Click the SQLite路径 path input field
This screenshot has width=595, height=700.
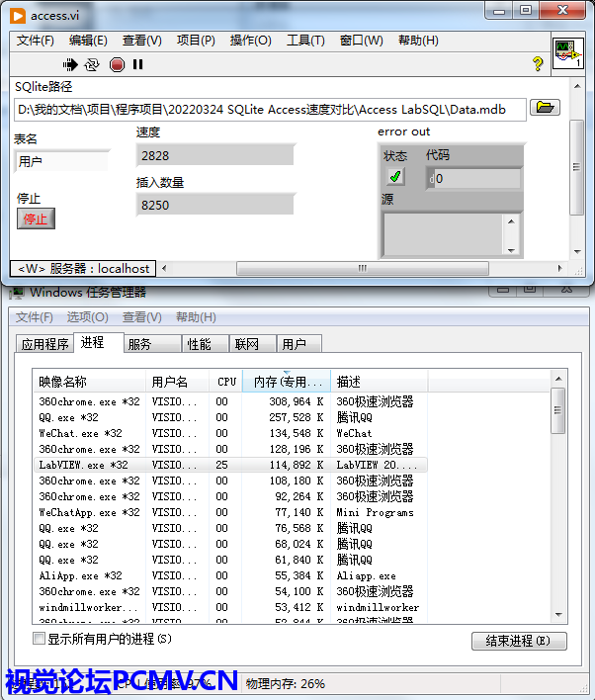(269, 109)
